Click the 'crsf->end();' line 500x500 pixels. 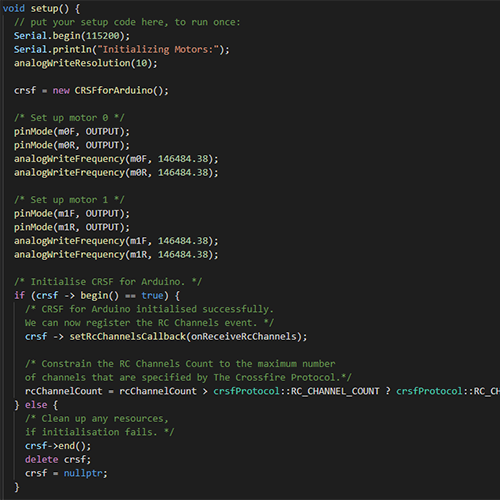tap(58, 446)
